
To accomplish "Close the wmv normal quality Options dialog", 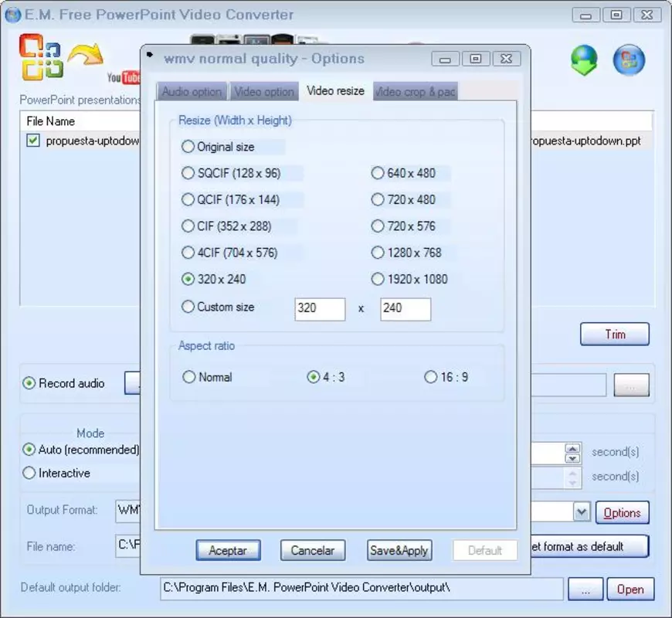I will point(507,59).
